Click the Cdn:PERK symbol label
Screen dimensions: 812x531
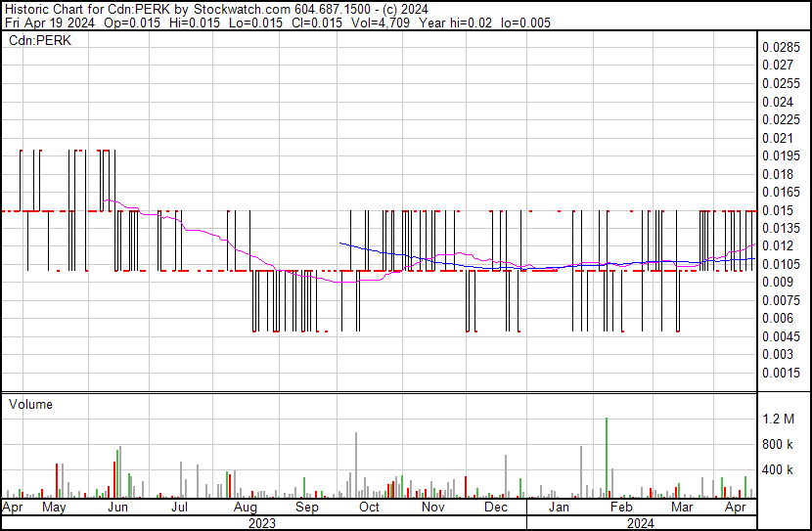click(40, 41)
